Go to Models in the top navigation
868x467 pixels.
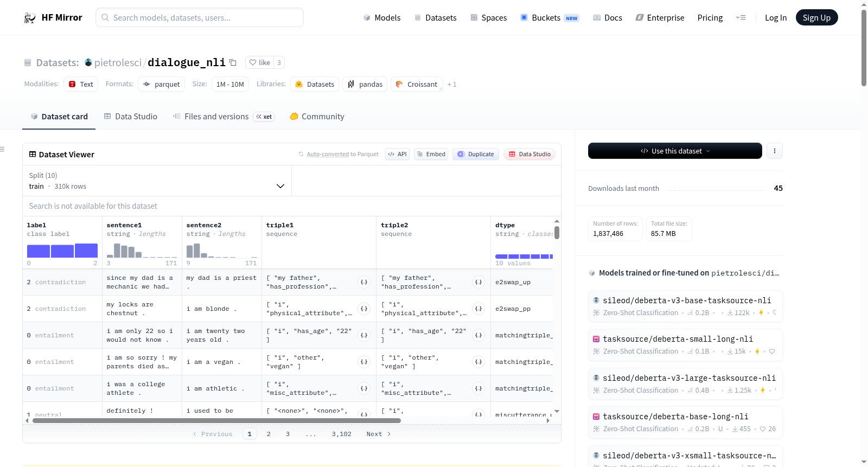tap(382, 18)
